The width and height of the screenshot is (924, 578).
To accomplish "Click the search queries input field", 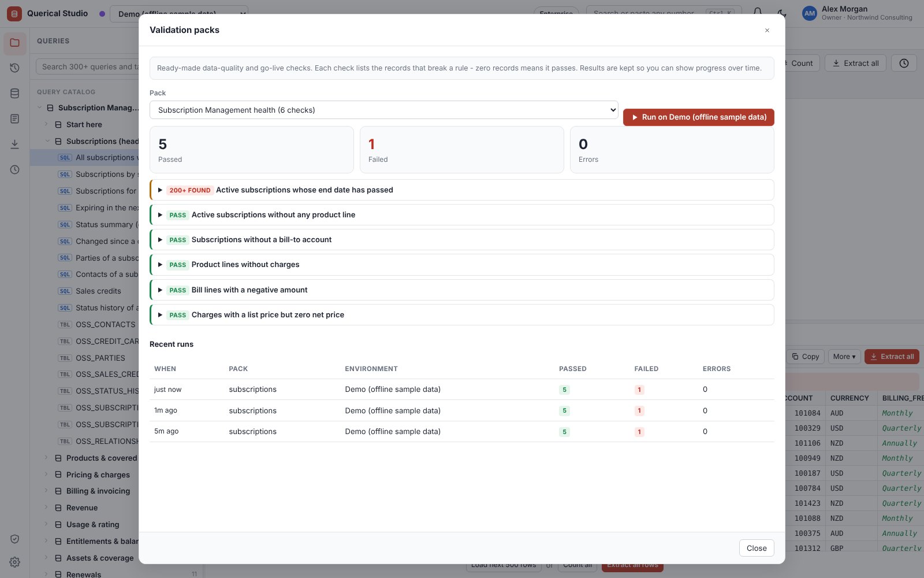I will (x=87, y=67).
